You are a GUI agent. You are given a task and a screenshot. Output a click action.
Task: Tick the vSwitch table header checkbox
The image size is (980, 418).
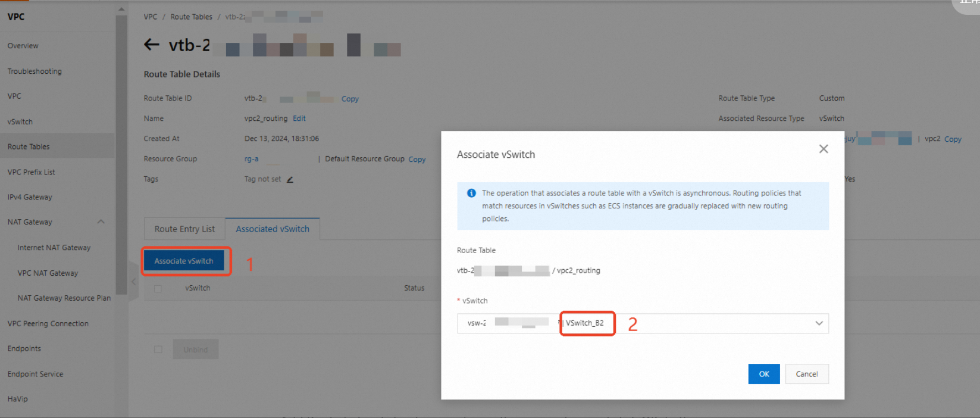[158, 288]
